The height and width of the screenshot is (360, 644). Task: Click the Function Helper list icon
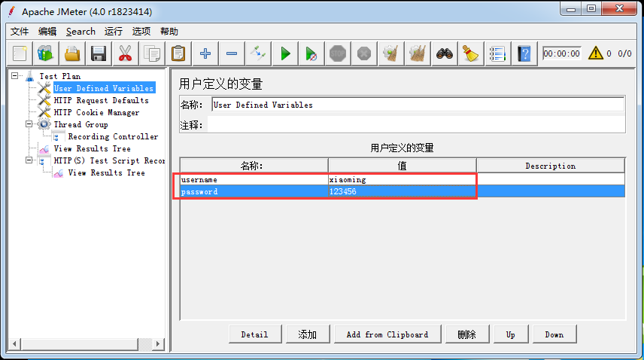[x=497, y=53]
